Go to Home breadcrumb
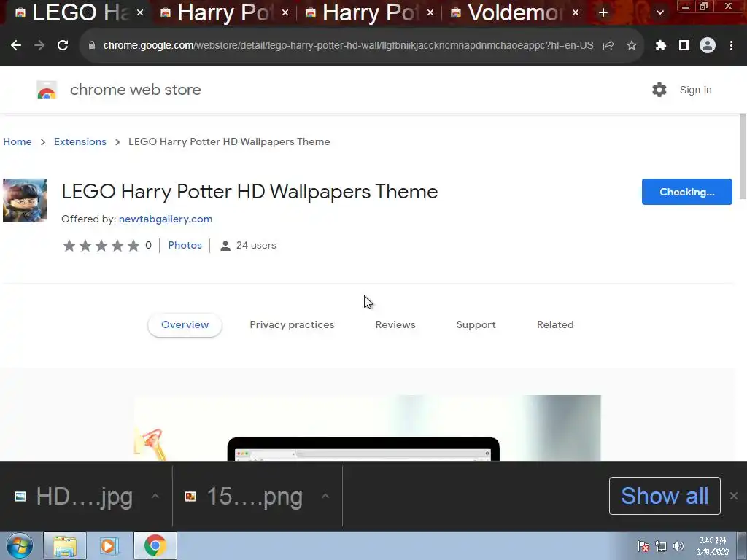 [18, 141]
